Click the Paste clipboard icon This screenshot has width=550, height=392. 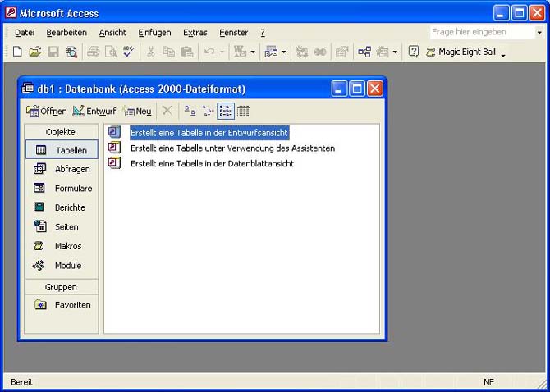(186, 52)
